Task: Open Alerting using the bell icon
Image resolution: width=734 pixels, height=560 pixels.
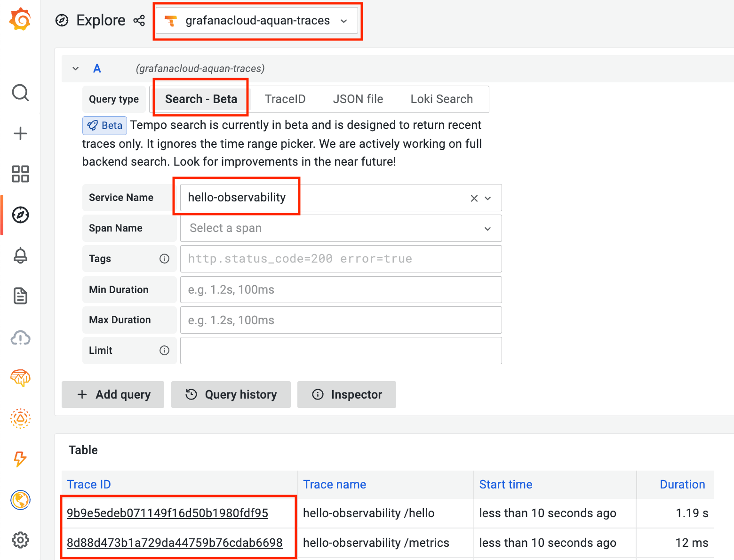Action: click(x=20, y=256)
